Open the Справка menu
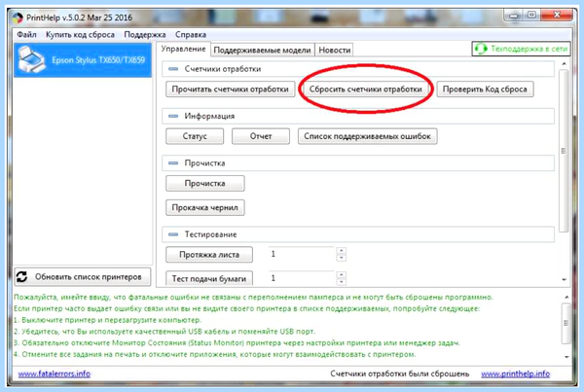The height and width of the screenshot is (392, 584). coord(191,35)
